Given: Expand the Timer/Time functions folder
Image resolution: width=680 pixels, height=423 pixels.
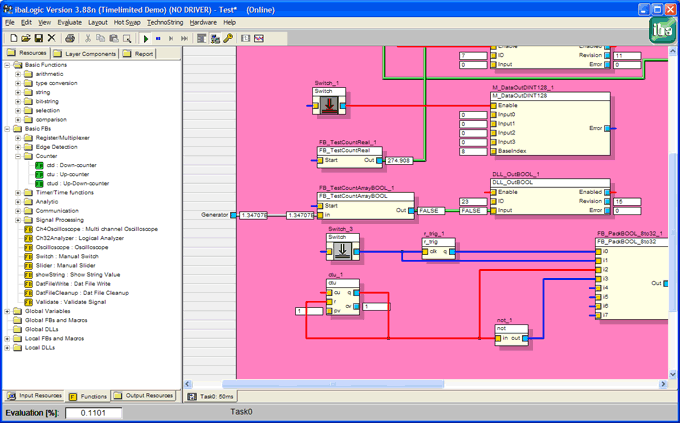Looking at the screenshot, I should (18, 193).
